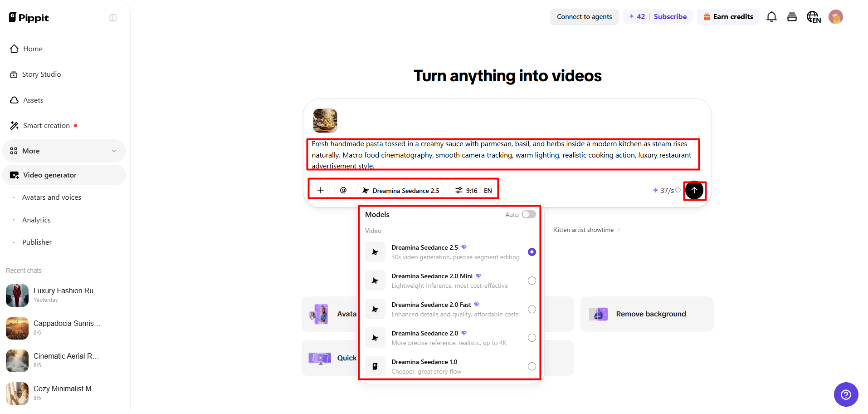Click the Dreamina Seedance 2.0 Fast model icon
This screenshot has height=414, width=868.
pos(375,309)
